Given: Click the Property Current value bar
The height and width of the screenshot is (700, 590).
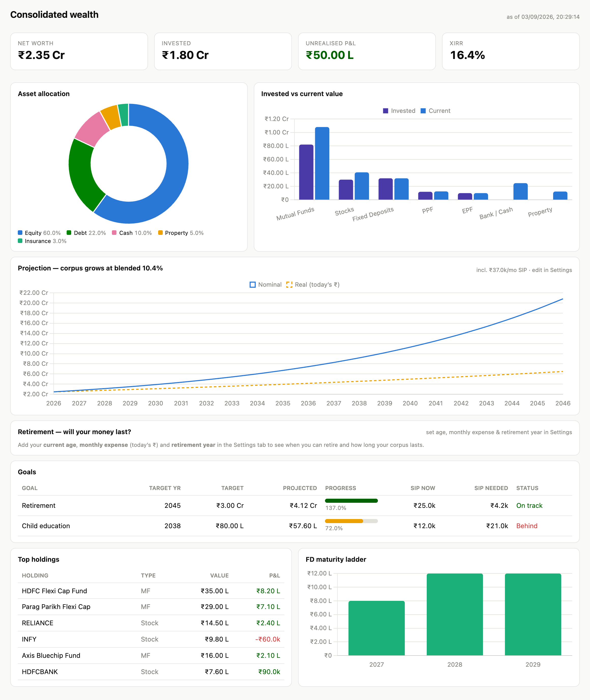Looking at the screenshot, I should [560, 195].
